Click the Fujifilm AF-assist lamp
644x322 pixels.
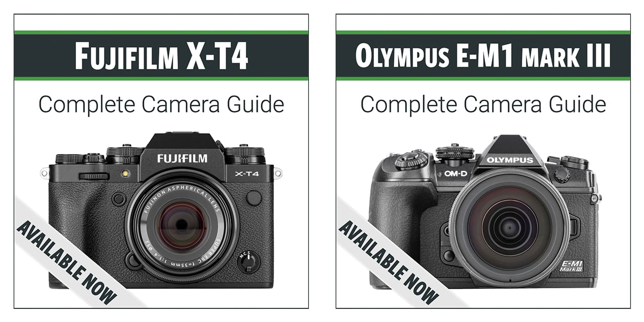(x=125, y=174)
